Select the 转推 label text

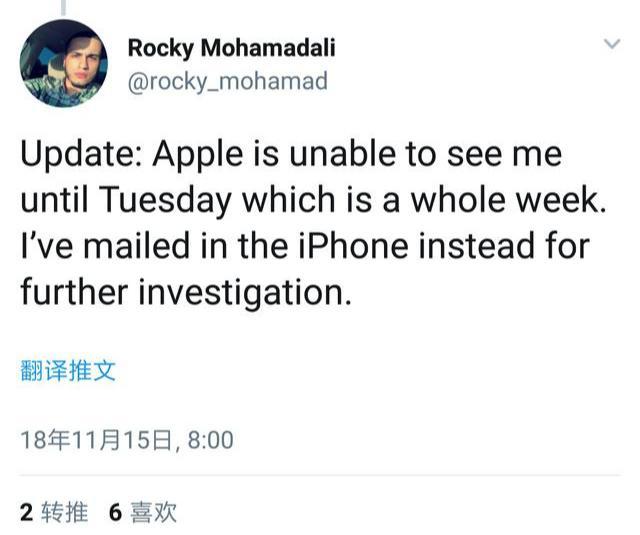pyautogui.click(x=64, y=512)
